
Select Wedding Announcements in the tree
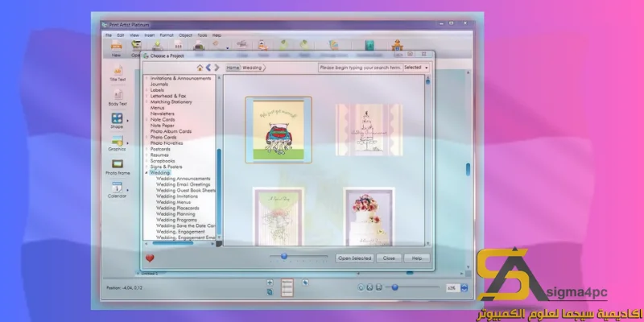tap(184, 179)
